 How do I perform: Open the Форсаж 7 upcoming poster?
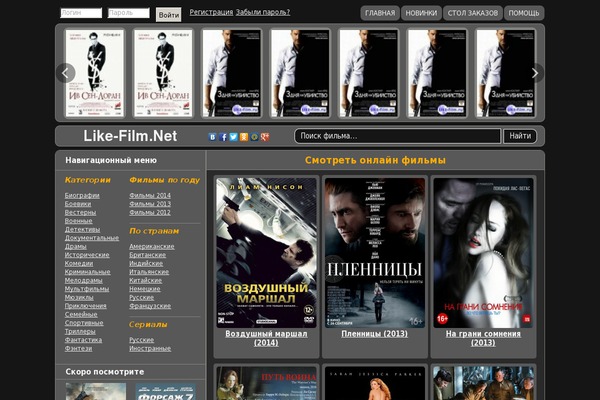click(166, 391)
